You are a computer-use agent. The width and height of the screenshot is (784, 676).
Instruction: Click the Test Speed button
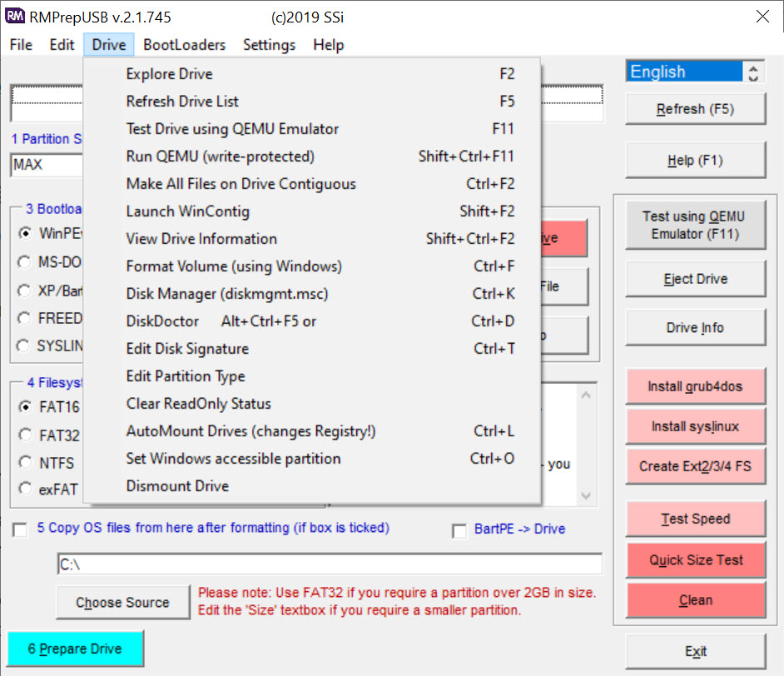pyautogui.click(x=696, y=519)
